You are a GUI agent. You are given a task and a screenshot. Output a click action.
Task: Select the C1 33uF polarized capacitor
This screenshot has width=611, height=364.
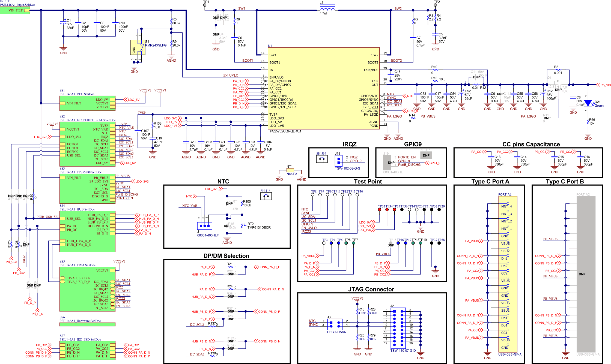(63, 23)
